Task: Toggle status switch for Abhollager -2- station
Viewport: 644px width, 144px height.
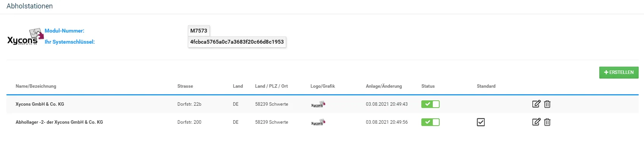Action: [x=430, y=122]
